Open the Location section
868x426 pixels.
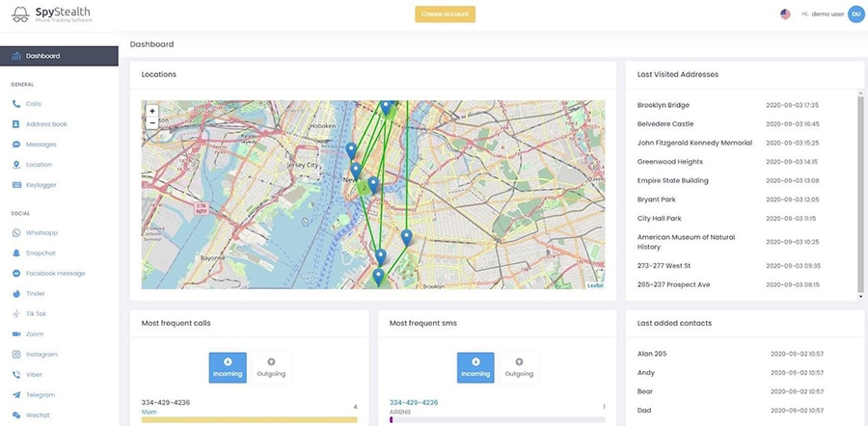39,165
